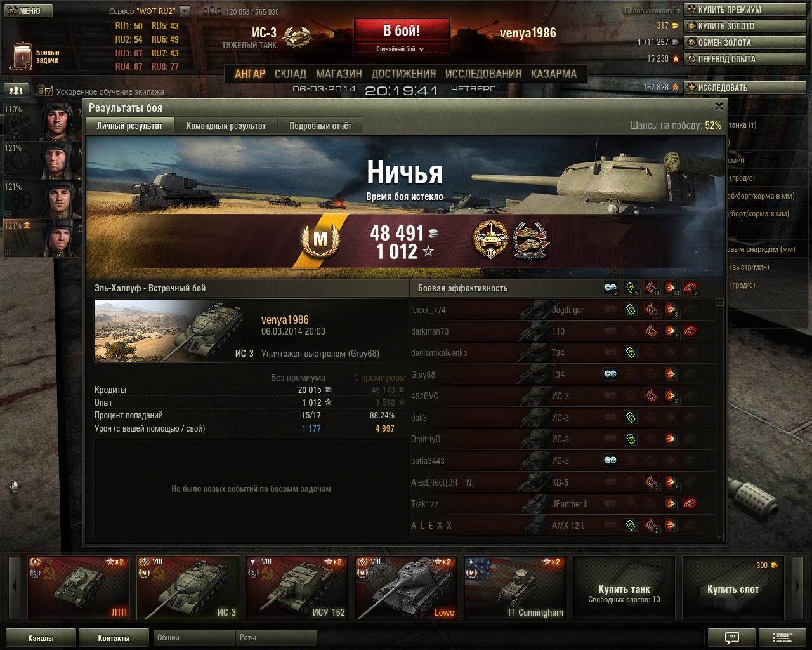Open the Подробный отчёт tab
The height and width of the screenshot is (650, 812).
click(320, 126)
